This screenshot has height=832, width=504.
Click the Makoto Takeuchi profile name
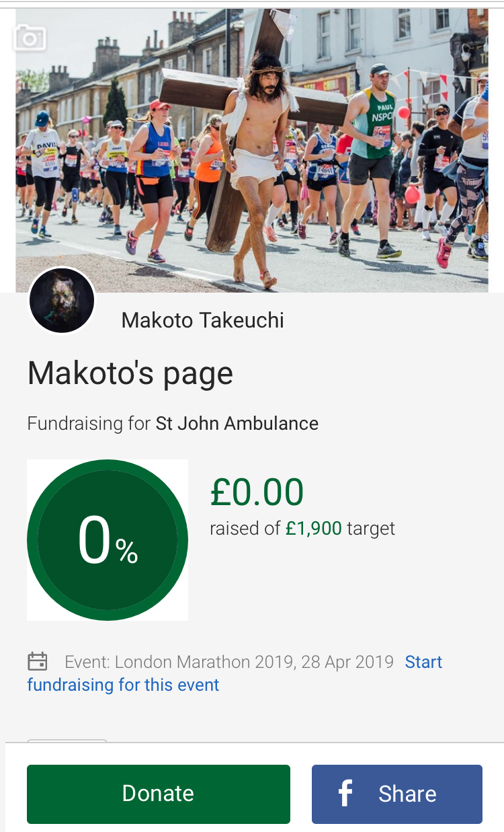click(202, 320)
